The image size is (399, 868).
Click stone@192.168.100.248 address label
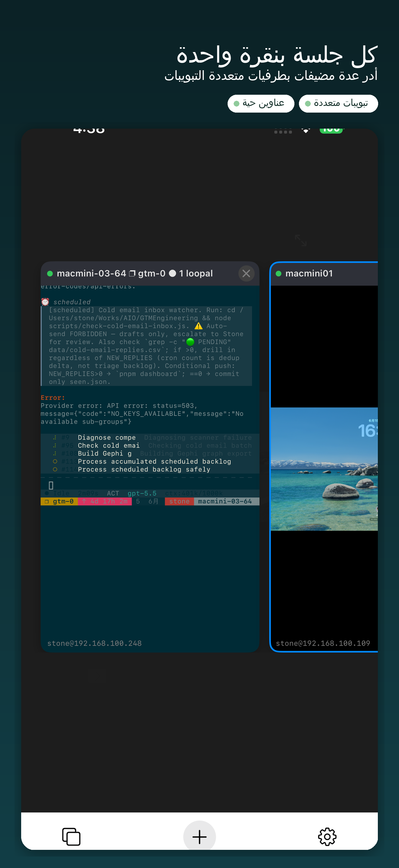[x=95, y=643]
